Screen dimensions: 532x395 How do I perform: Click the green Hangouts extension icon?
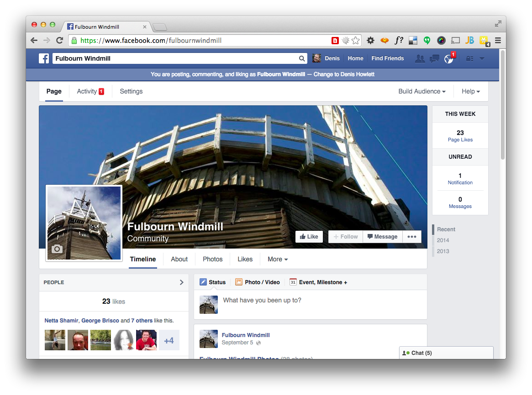(x=427, y=41)
